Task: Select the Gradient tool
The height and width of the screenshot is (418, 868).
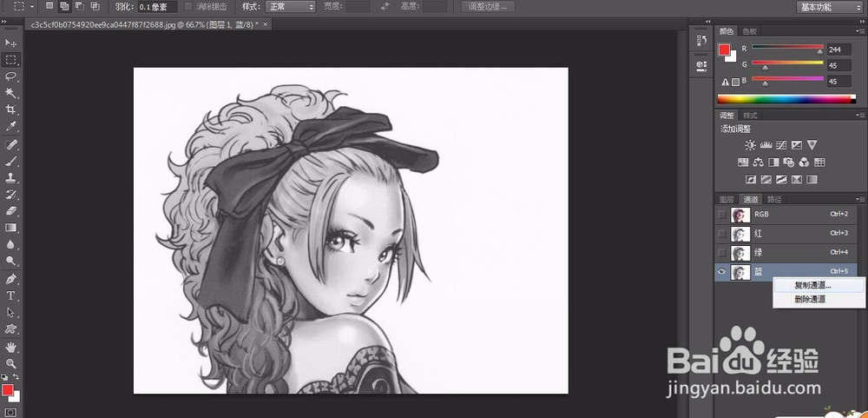Action: click(x=10, y=228)
